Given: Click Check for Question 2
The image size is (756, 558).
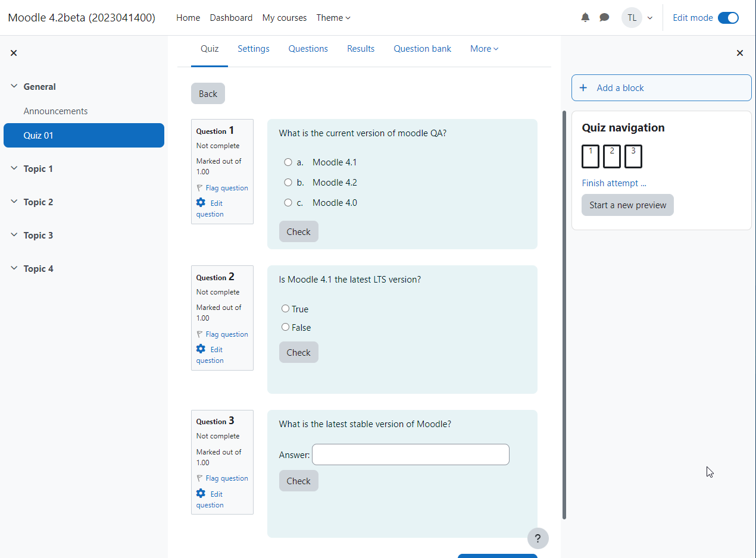Looking at the screenshot, I should pyautogui.click(x=299, y=352).
